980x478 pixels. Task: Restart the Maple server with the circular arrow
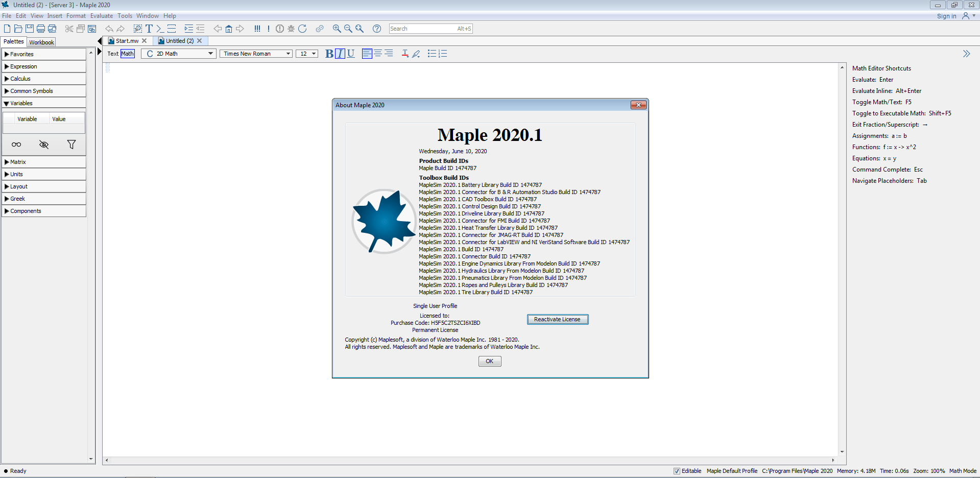click(x=302, y=29)
